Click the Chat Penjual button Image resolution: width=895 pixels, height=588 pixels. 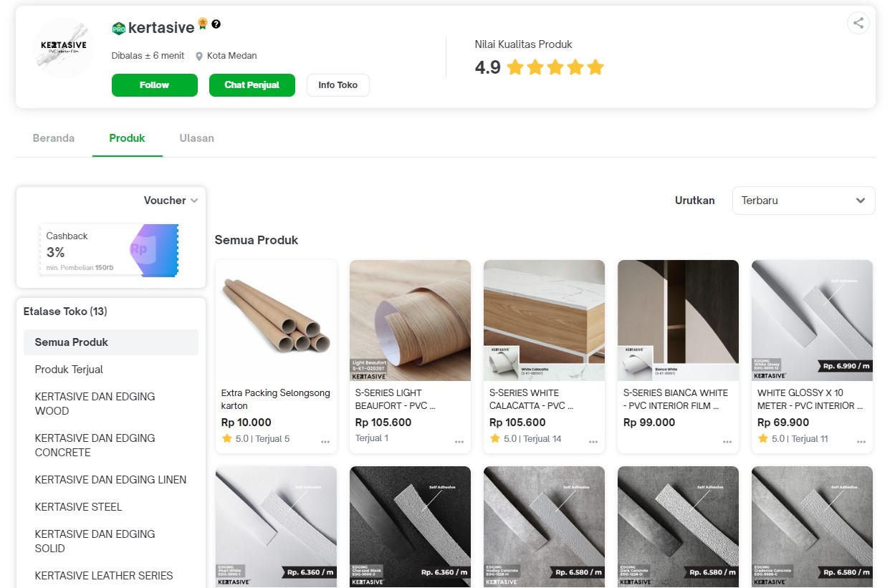tap(252, 85)
